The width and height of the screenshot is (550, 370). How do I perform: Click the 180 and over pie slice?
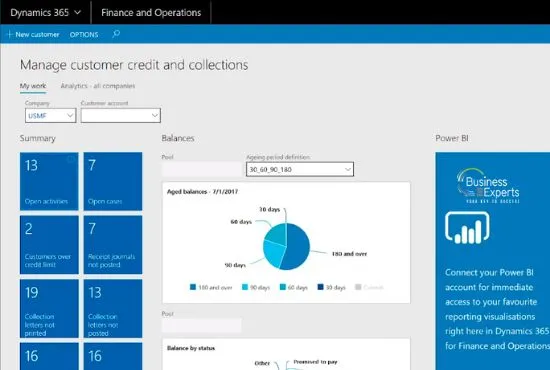(298, 247)
